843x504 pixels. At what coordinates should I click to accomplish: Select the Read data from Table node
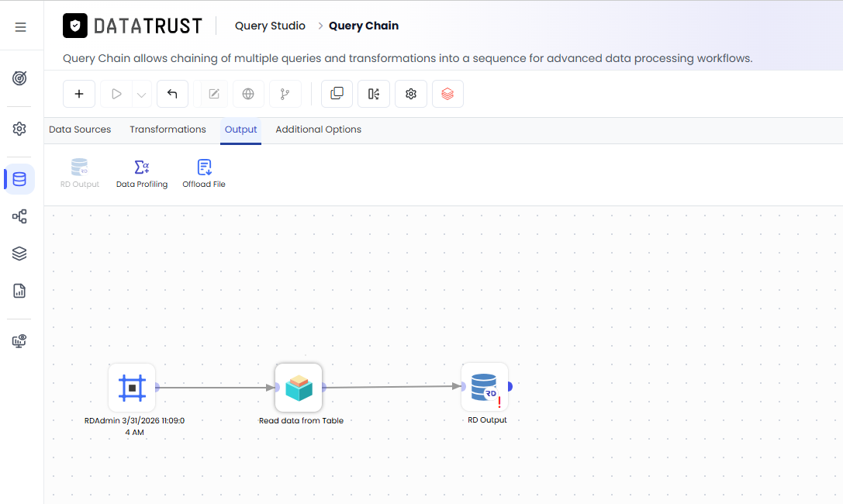click(299, 388)
